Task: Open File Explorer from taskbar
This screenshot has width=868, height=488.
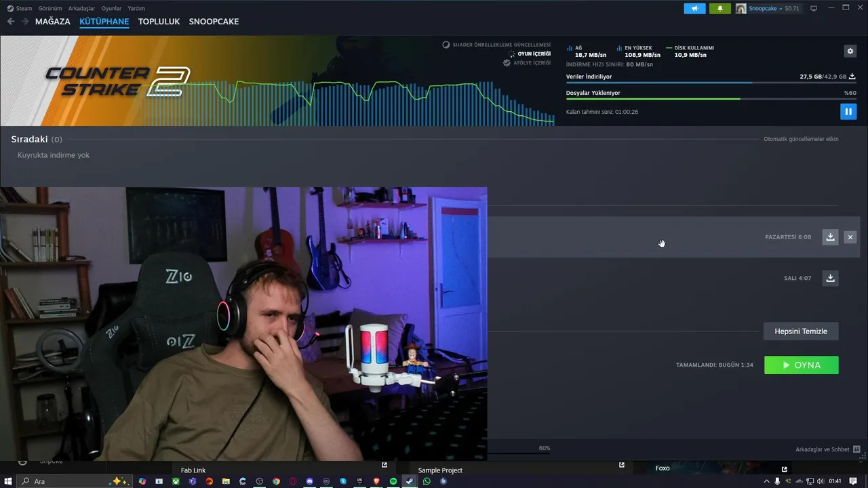Action: (226, 481)
